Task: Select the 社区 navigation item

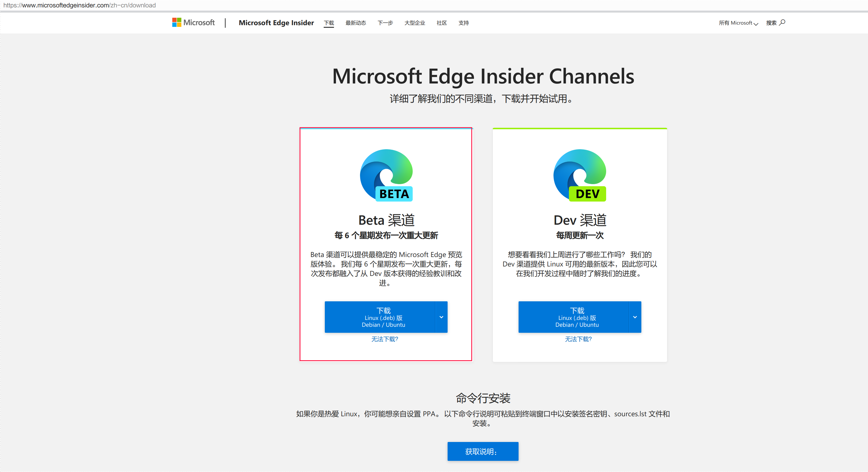Action: [x=441, y=23]
